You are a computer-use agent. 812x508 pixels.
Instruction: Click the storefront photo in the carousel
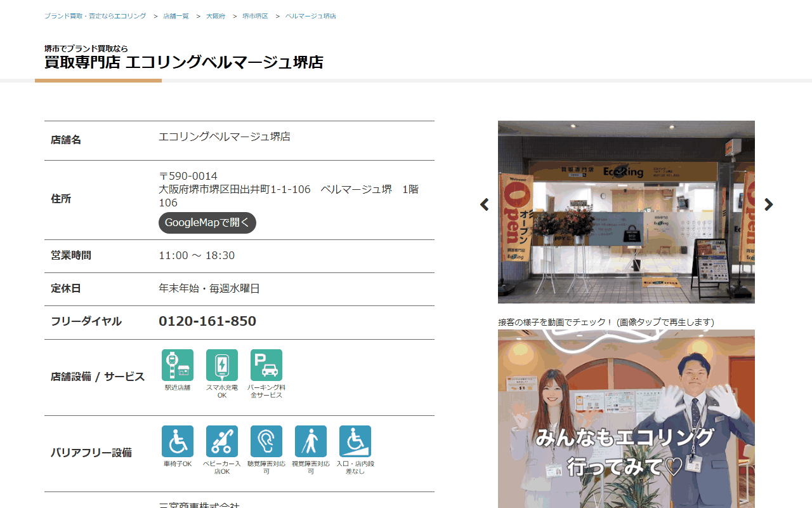(x=626, y=212)
